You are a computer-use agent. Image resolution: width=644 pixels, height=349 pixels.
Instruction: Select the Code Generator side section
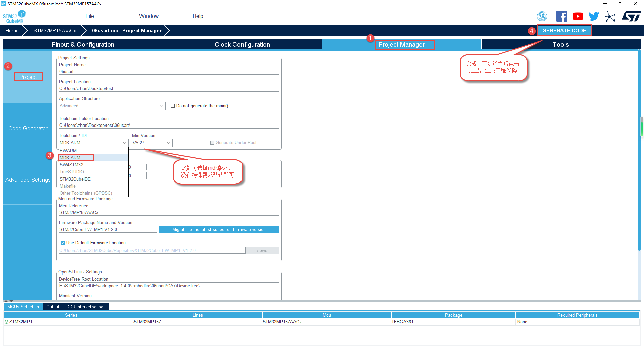[28, 128]
